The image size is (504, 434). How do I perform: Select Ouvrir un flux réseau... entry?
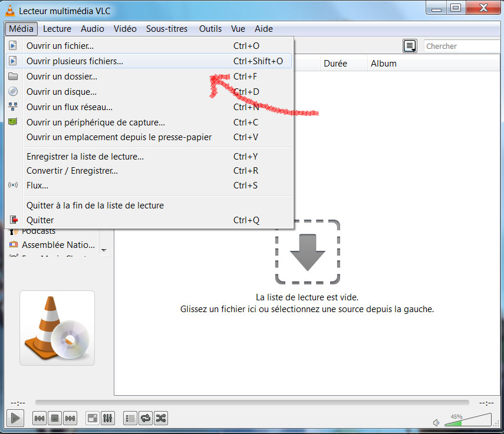[x=149, y=107]
